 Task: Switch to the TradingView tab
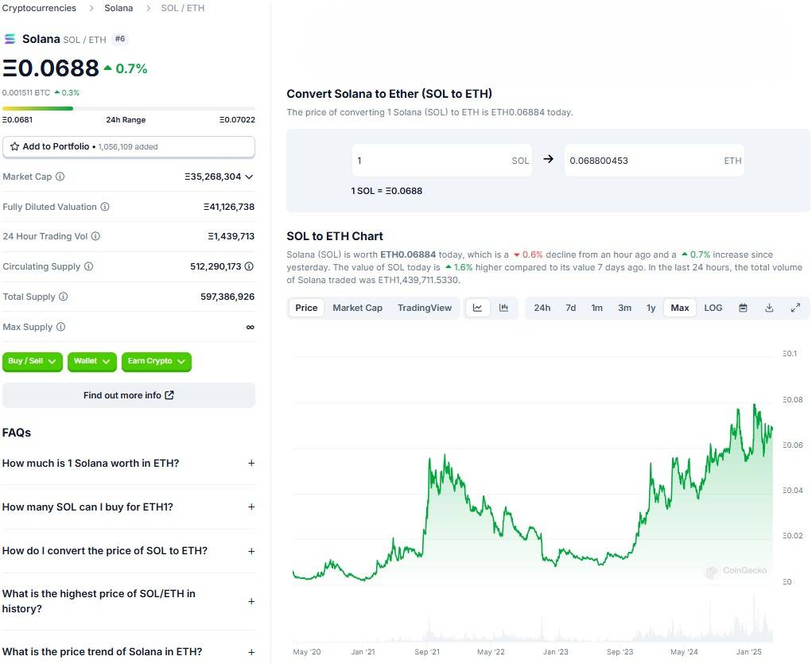click(x=424, y=308)
